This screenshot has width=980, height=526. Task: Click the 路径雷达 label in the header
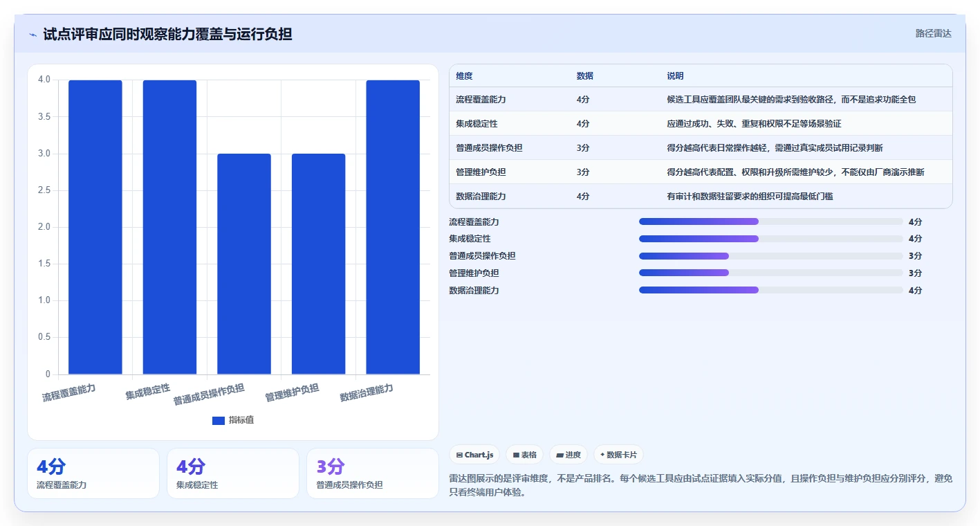(x=934, y=33)
